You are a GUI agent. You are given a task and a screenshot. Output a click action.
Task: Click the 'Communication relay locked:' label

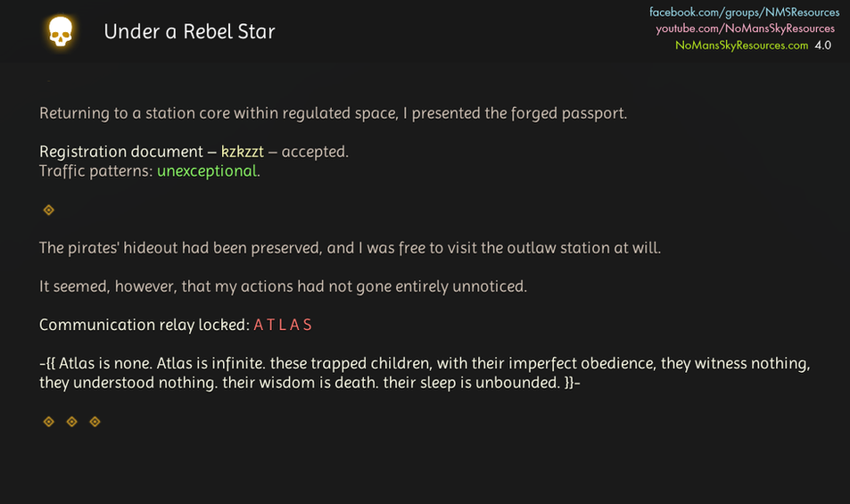(x=144, y=325)
